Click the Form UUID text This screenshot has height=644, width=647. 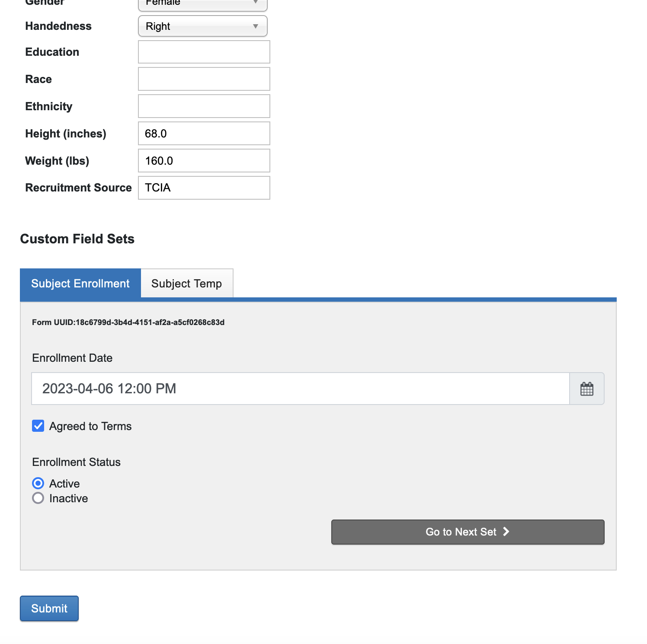point(128,322)
